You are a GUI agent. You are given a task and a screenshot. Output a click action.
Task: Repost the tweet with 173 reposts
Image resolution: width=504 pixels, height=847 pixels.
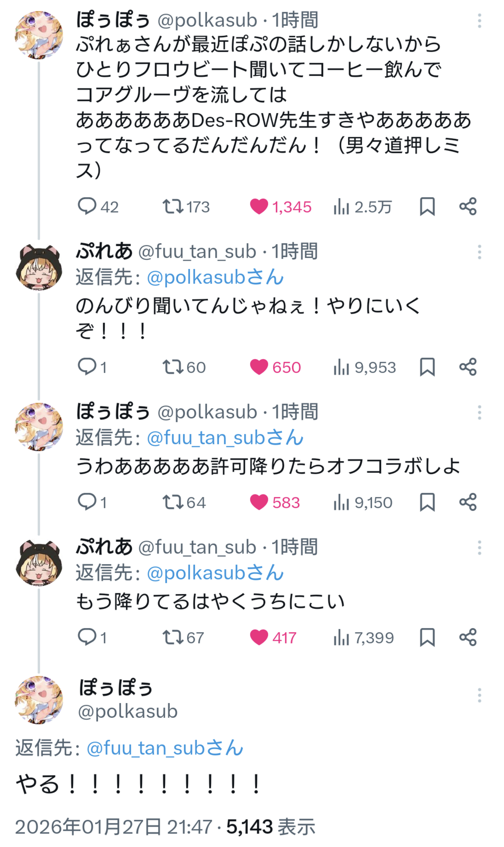[173, 207]
